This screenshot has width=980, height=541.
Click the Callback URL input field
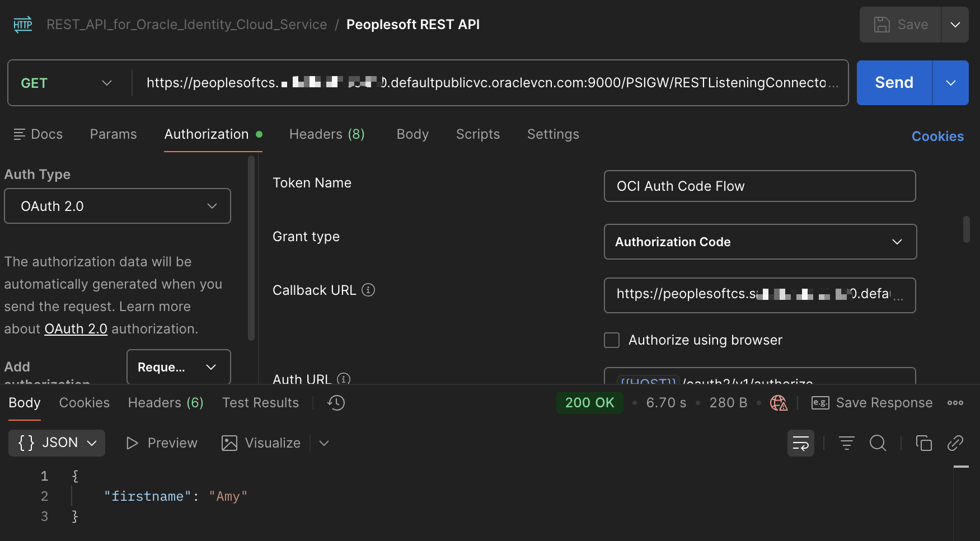point(760,295)
